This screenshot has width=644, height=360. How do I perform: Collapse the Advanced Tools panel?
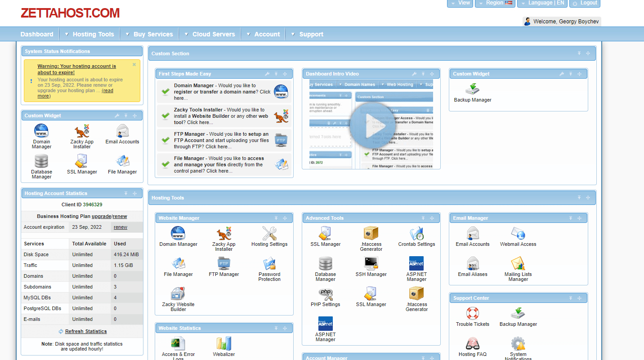point(423,218)
